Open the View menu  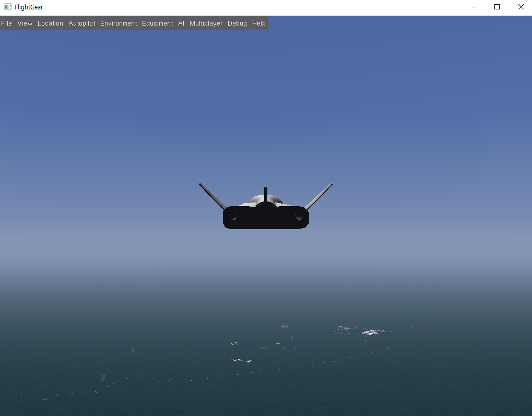(25, 23)
